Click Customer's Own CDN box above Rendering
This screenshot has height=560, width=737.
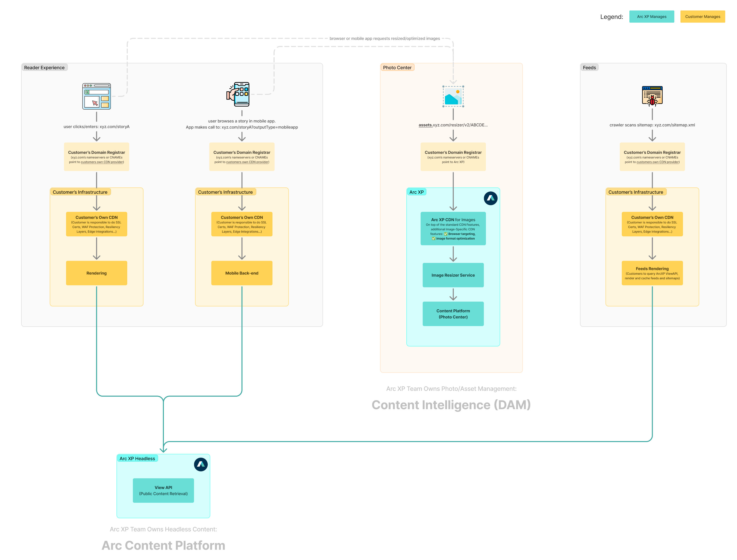click(97, 224)
